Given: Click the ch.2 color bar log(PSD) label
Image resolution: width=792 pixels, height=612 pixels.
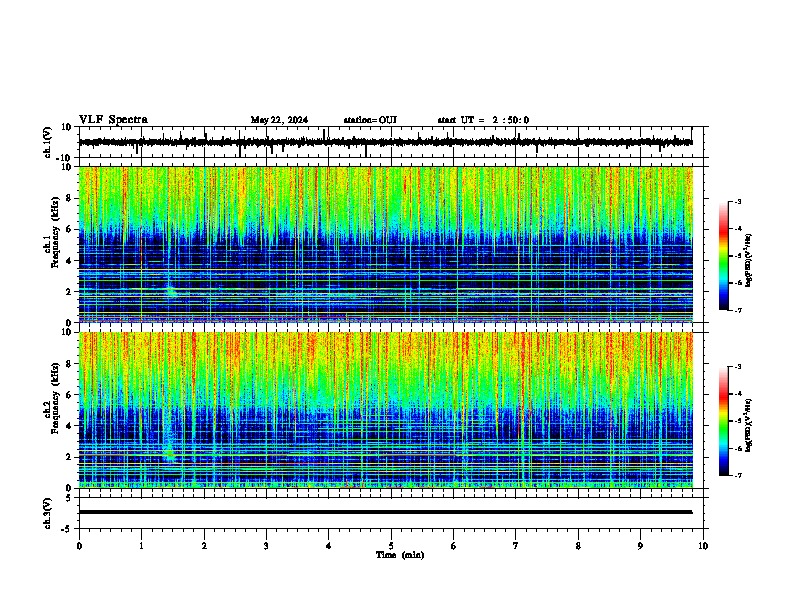Looking at the screenshot, I should tap(749, 425).
